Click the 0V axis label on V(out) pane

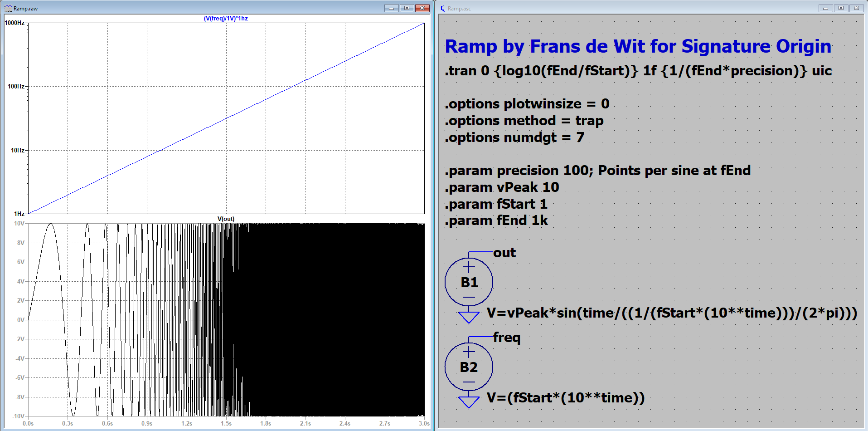pyautogui.click(x=21, y=320)
